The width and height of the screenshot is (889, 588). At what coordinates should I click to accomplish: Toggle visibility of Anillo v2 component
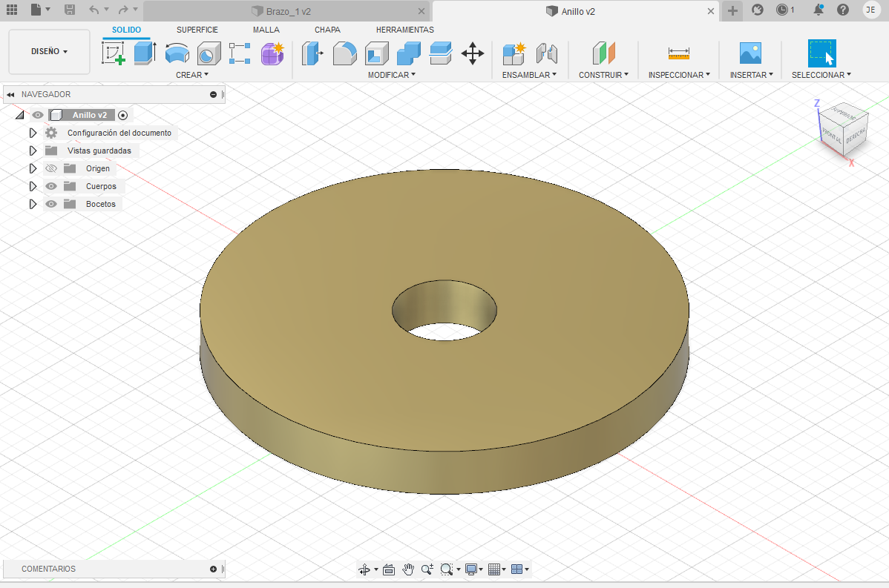37,115
